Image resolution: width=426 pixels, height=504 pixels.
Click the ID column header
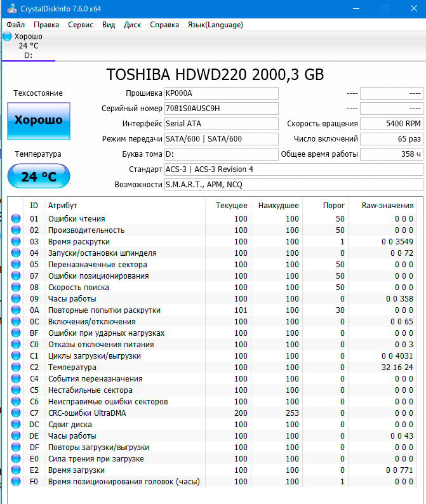(x=34, y=206)
